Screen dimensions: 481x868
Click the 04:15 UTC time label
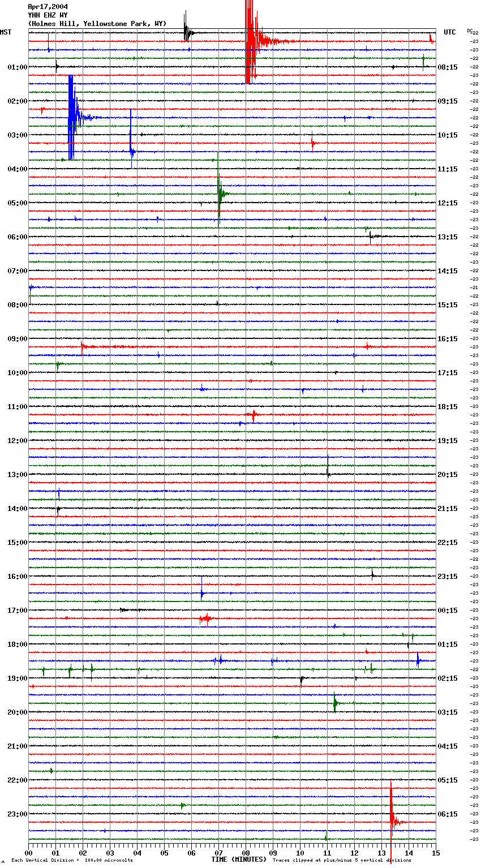448,746
